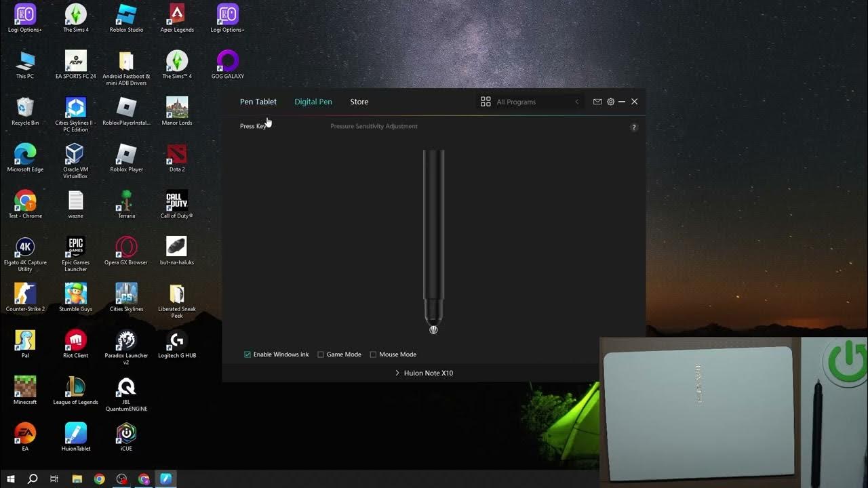Screen dimensions: 868x488
Task: Switch to the Digital Pen tab
Action: [313, 102]
